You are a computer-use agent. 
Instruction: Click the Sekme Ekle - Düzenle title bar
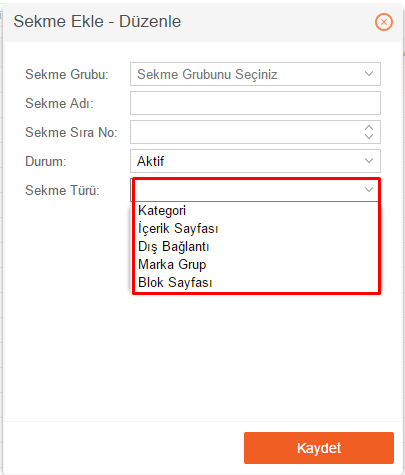coord(203,22)
